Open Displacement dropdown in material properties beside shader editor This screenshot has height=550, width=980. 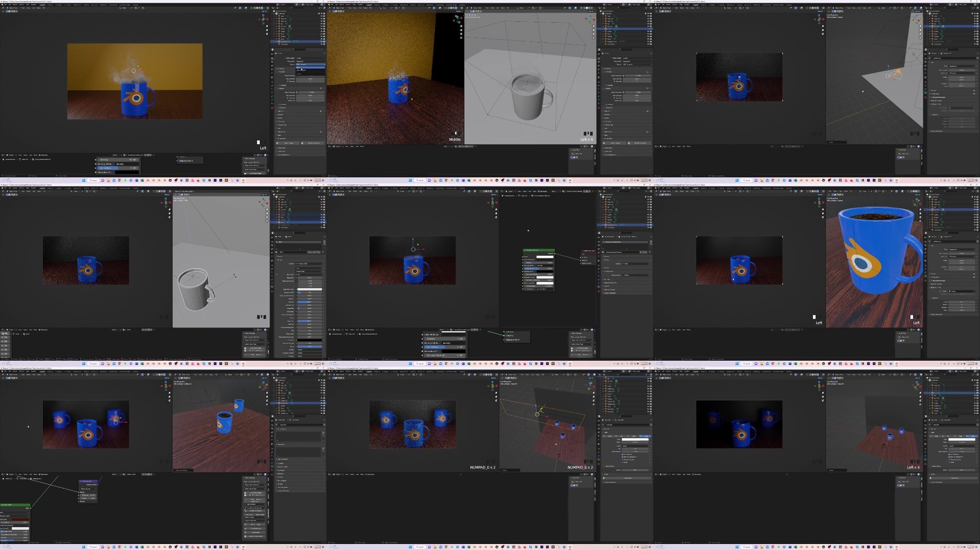[635, 275]
